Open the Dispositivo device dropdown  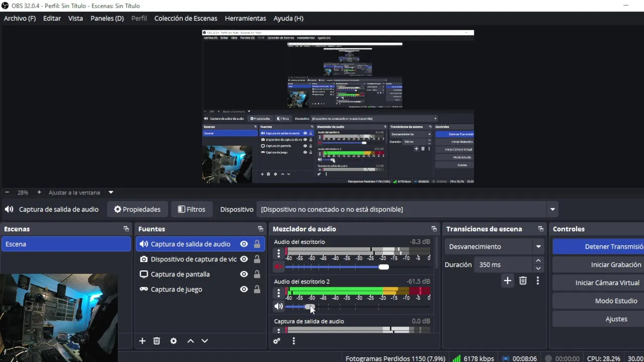(x=552, y=209)
